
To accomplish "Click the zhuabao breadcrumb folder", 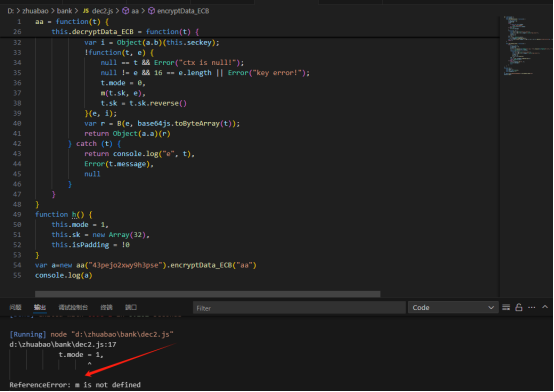I will tap(35, 11).
